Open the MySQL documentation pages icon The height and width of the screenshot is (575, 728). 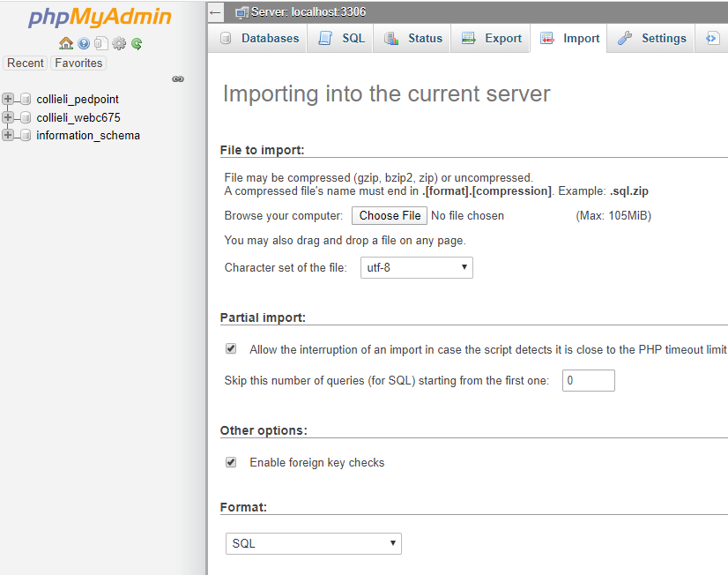(x=100, y=44)
